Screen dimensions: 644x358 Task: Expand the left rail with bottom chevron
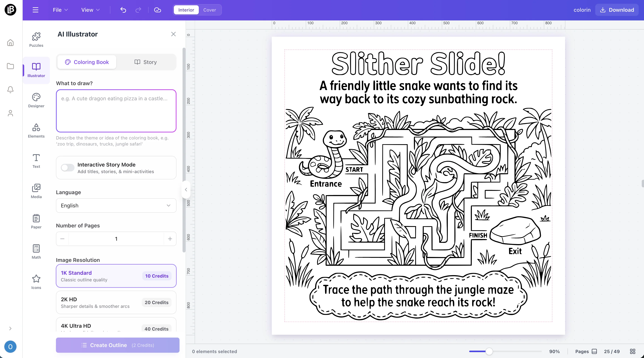click(x=10, y=328)
